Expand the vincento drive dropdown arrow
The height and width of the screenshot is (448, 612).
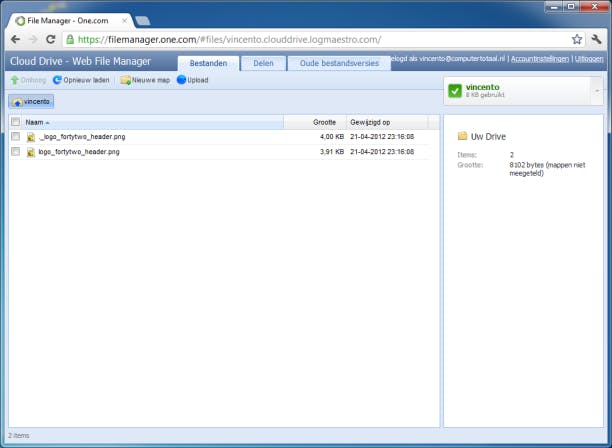pyautogui.click(x=597, y=91)
